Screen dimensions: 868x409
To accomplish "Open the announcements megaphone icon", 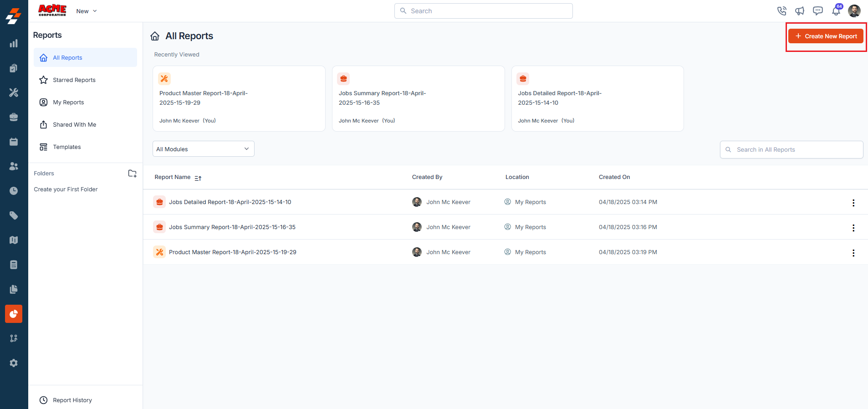I will [x=800, y=11].
